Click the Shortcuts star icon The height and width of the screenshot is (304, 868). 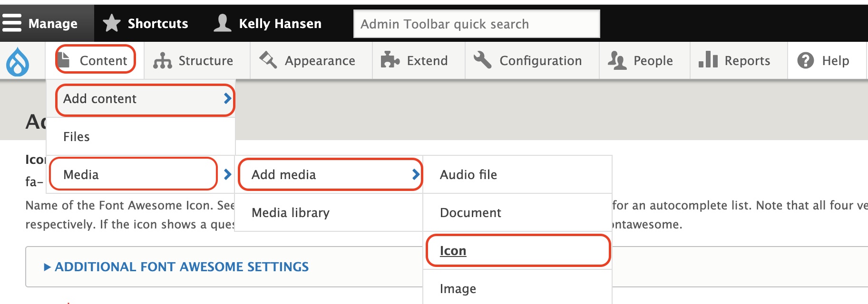[112, 23]
